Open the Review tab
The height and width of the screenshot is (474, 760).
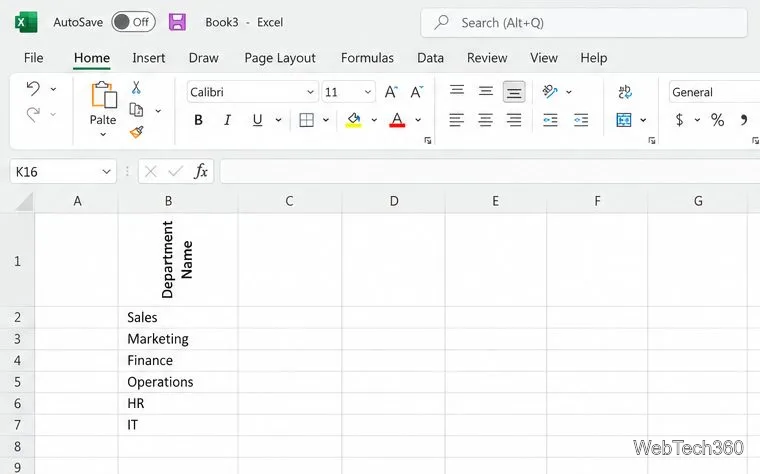tap(487, 58)
